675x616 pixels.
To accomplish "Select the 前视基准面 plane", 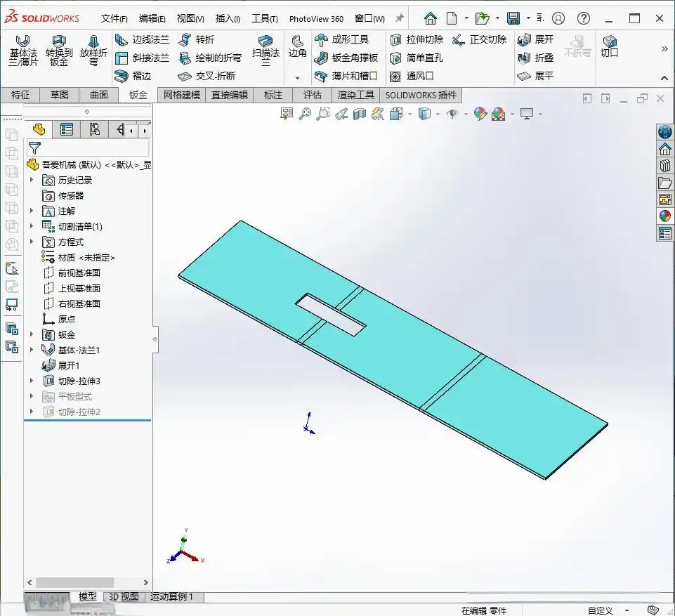I will click(72, 273).
